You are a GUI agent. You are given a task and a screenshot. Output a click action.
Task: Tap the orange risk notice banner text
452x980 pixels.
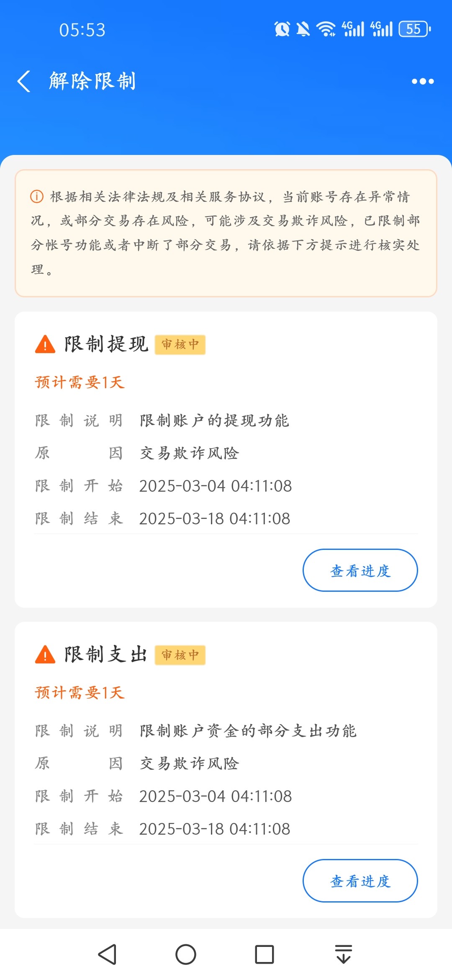(x=226, y=233)
